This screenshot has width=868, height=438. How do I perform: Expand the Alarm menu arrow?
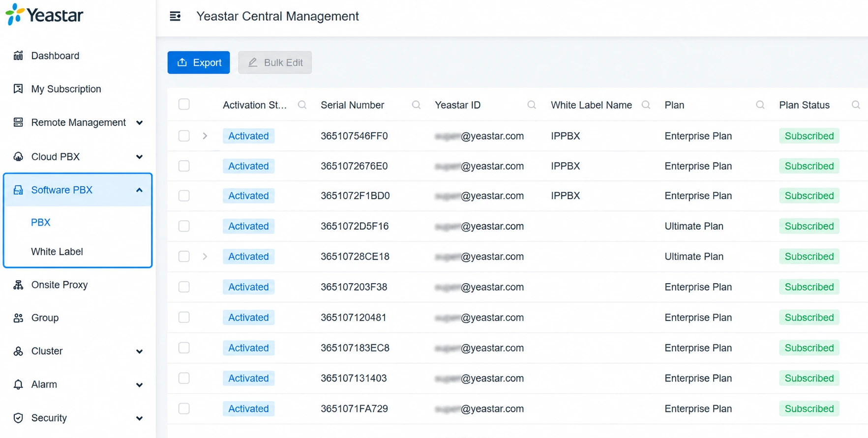click(140, 385)
